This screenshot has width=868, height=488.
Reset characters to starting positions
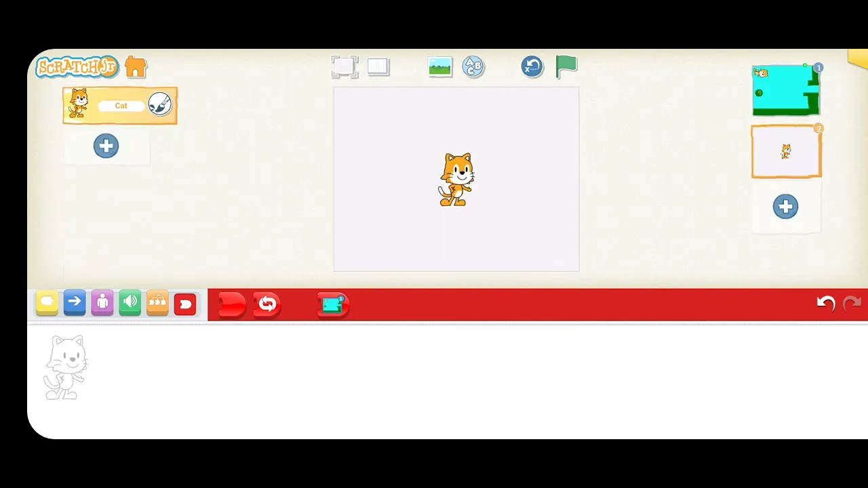point(532,66)
